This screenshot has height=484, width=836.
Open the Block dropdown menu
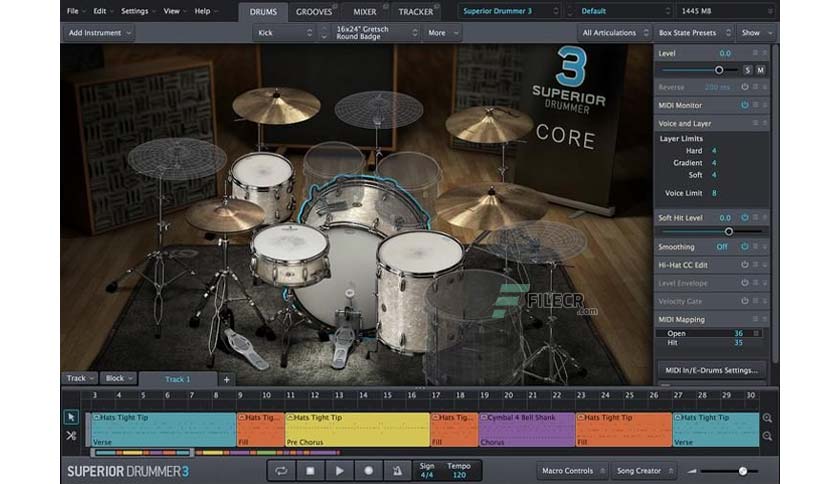tap(118, 378)
